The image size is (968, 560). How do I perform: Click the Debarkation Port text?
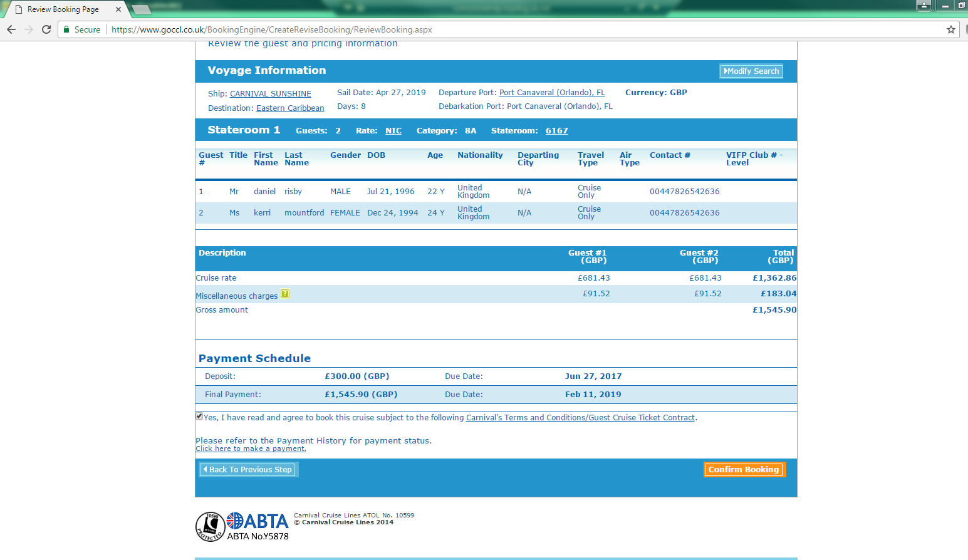pyautogui.click(x=526, y=106)
